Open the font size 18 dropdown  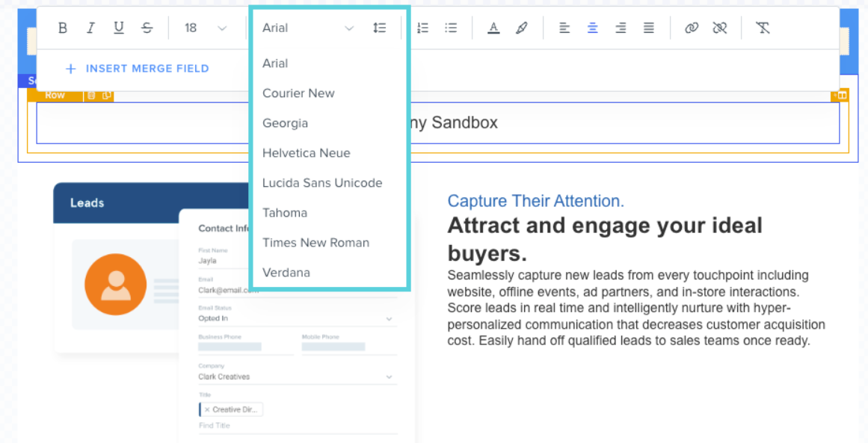[206, 28]
